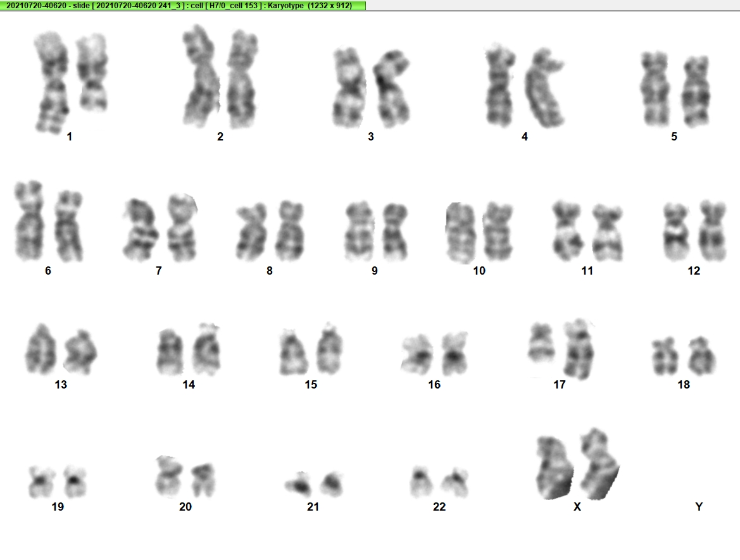Click the left chromosome 20 image
This screenshot has width=740, height=560.
pyautogui.click(x=169, y=476)
